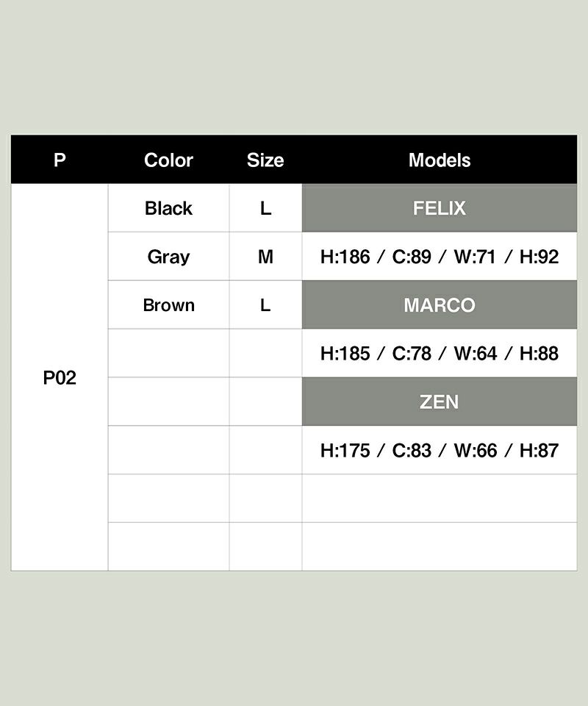Select the FELIX model name banner
Screen dimensions: 588x706
tap(440, 208)
